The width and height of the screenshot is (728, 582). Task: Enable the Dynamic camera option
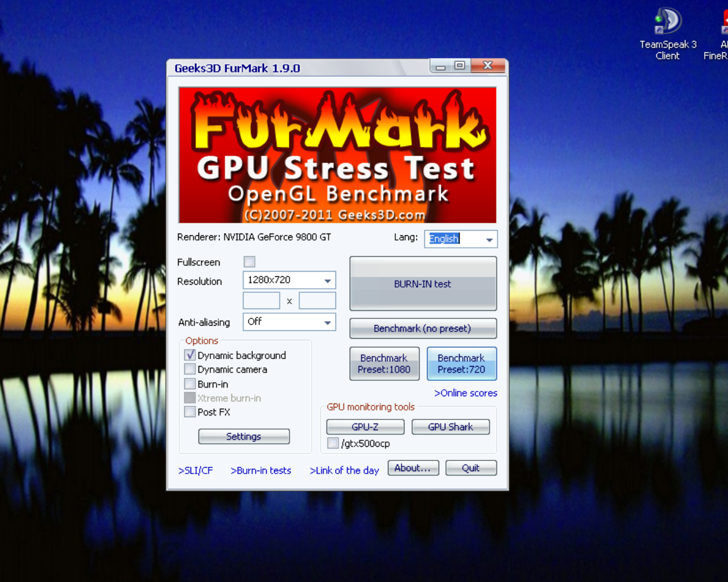[190, 369]
